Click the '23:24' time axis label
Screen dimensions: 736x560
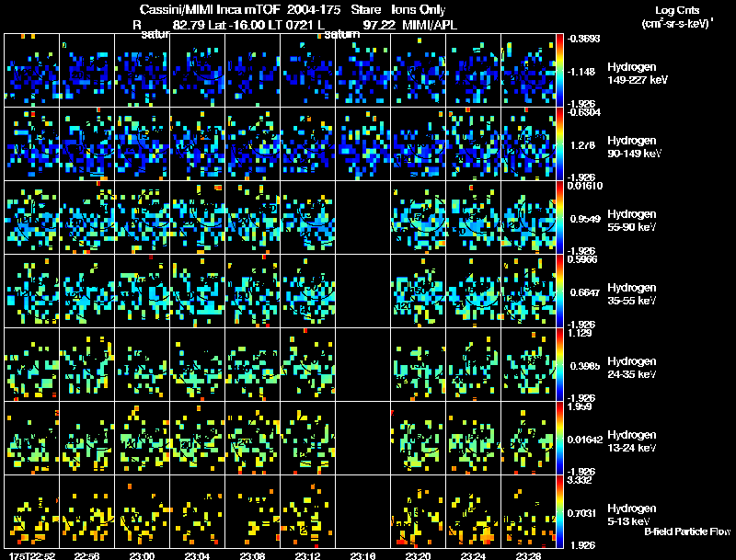click(473, 555)
